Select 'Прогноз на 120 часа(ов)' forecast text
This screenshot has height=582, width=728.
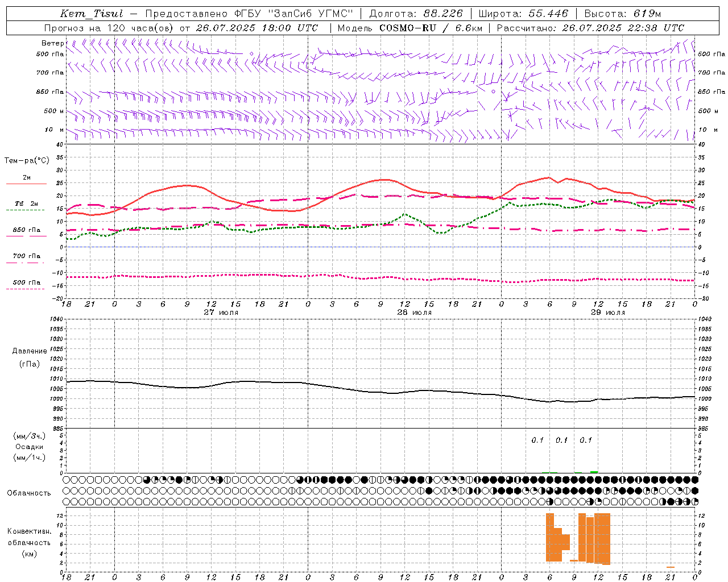[x=110, y=28]
